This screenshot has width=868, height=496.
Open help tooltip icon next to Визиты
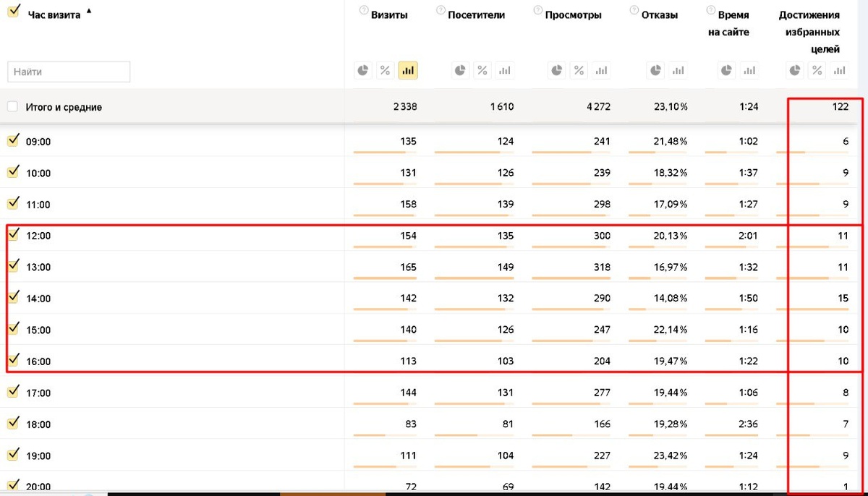click(362, 10)
